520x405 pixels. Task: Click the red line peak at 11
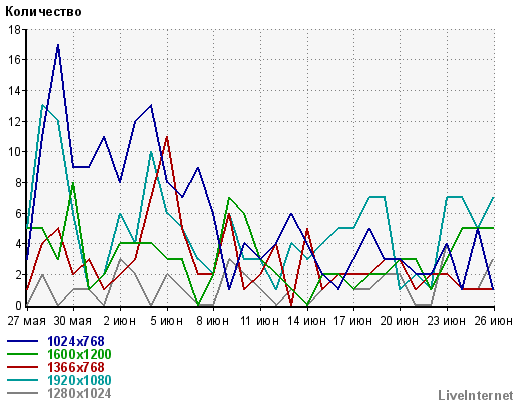point(167,136)
